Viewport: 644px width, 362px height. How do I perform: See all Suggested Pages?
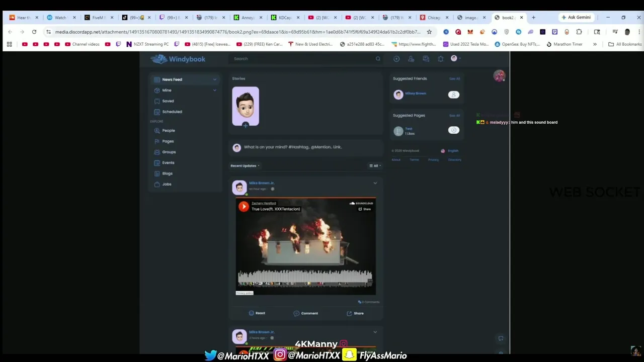coord(454,116)
